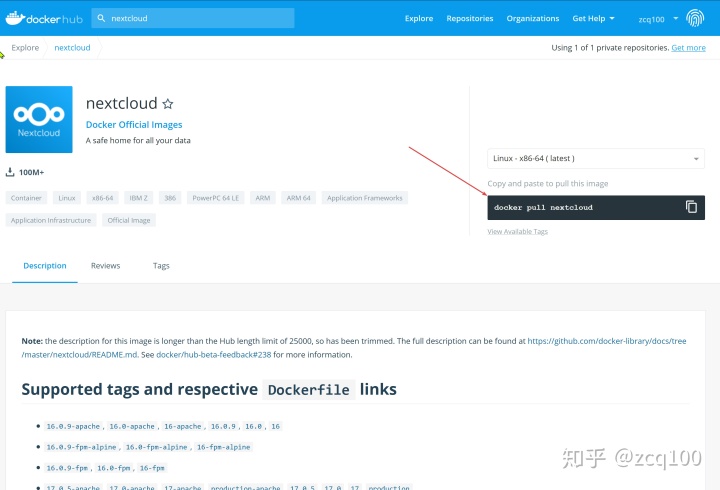This screenshot has width=720, height=490.
Task: Open the 16-fpm-alpine tag link
Action: point(224,447)
